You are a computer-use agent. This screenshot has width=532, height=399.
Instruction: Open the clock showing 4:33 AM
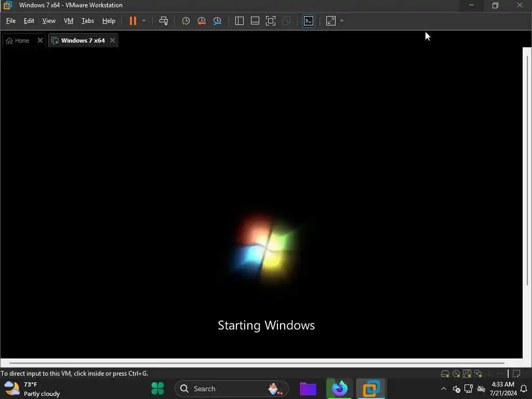point(503,389)
